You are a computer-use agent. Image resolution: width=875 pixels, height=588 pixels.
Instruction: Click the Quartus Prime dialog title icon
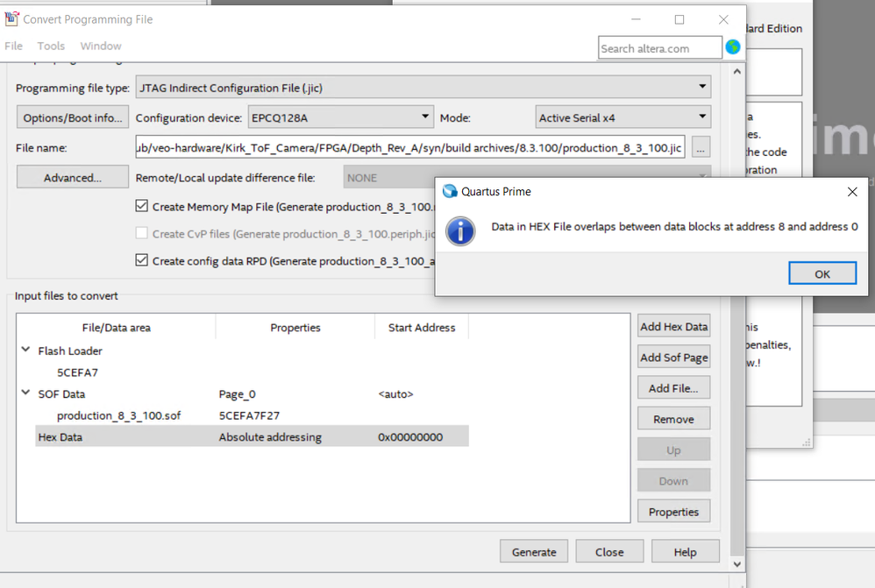tap(450, 191)
